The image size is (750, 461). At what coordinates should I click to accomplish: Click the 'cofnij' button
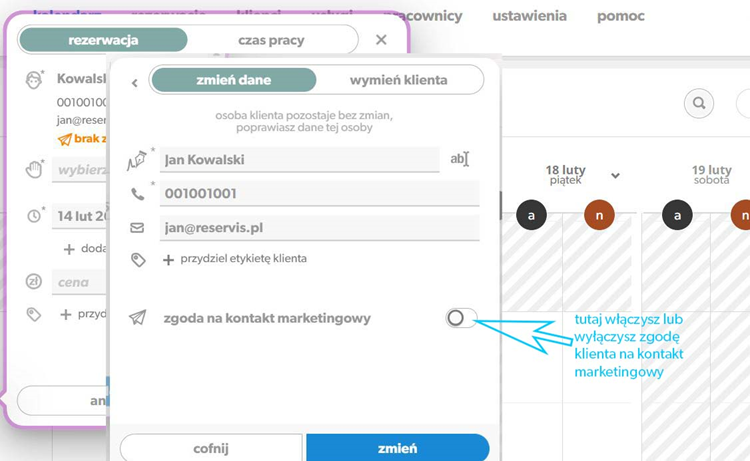point(211,448)
